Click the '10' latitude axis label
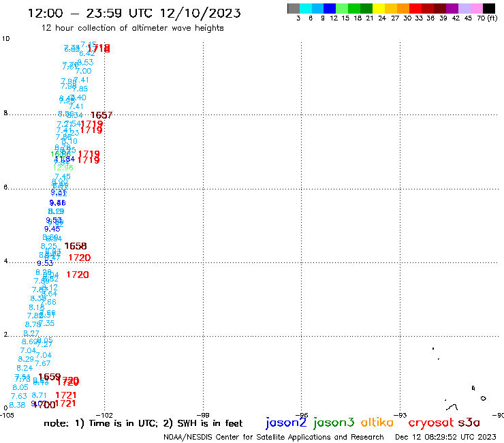Viewport: 504px width, 443px height. coord(5,39)
